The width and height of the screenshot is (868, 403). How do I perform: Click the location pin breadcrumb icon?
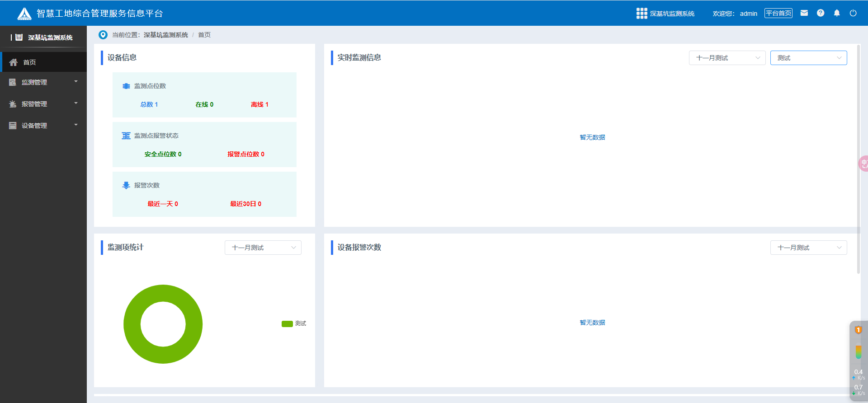103,35
